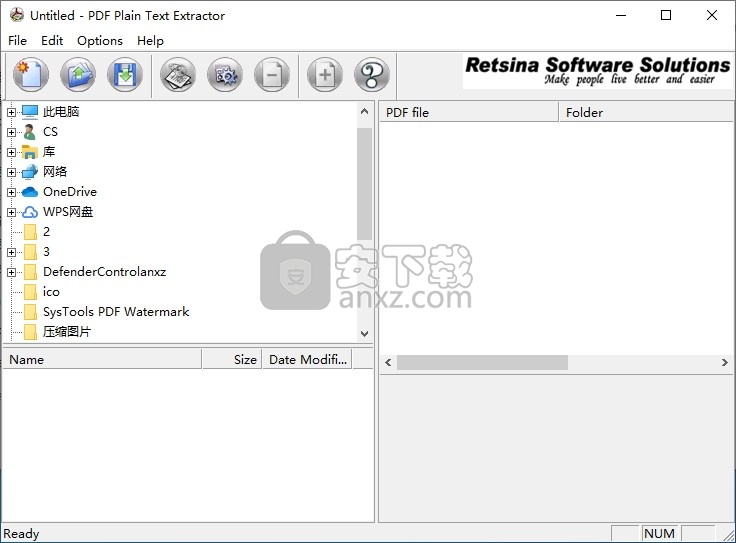
Task: Click the Open file toolbar icon
Action: pos(78,75)
